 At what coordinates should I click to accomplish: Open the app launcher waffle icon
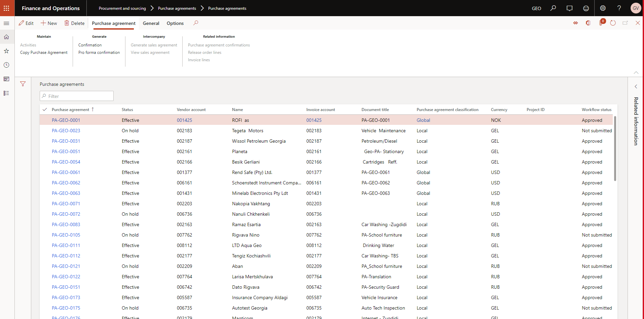(6, 8)
